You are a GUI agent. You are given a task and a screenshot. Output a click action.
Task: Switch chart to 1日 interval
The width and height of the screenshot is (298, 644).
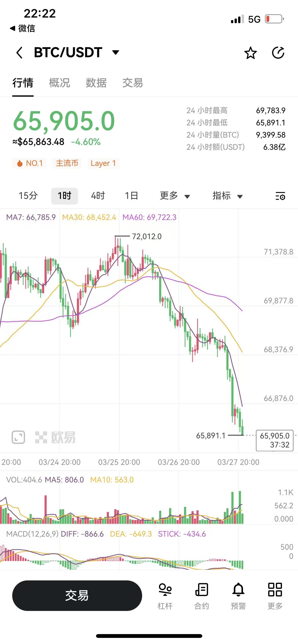131,196
